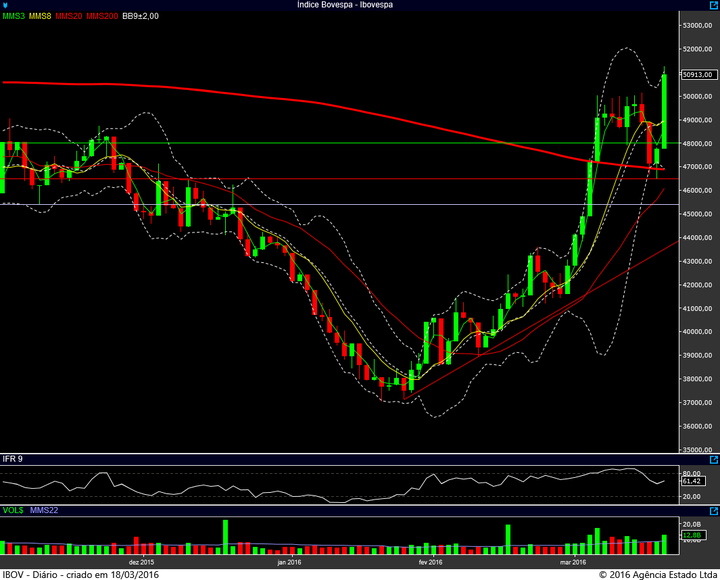
Task: Click the fev 2016 date label
Action: (x=431, y=562)
